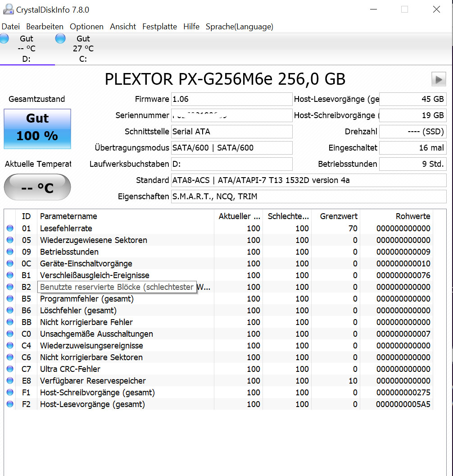Click the status indicator for Ultra CRC-Fehler

(9, 369)
